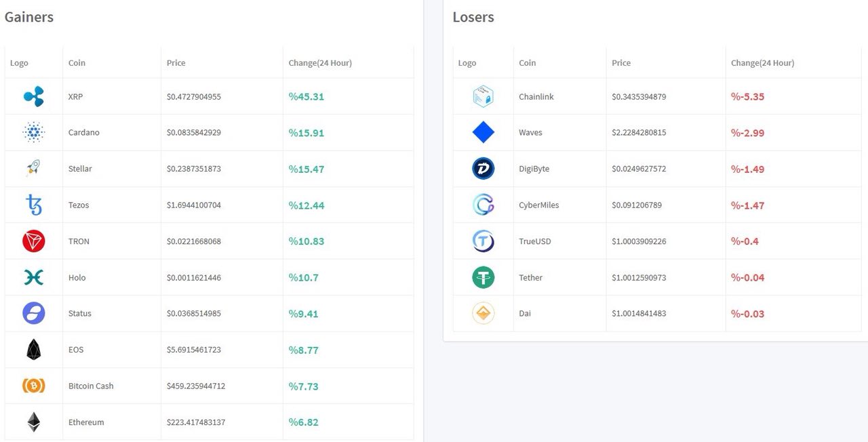Viewport: 868px width, 442px height.
Task: Click the Holo logo icon
Action: (x=33, y=277)
